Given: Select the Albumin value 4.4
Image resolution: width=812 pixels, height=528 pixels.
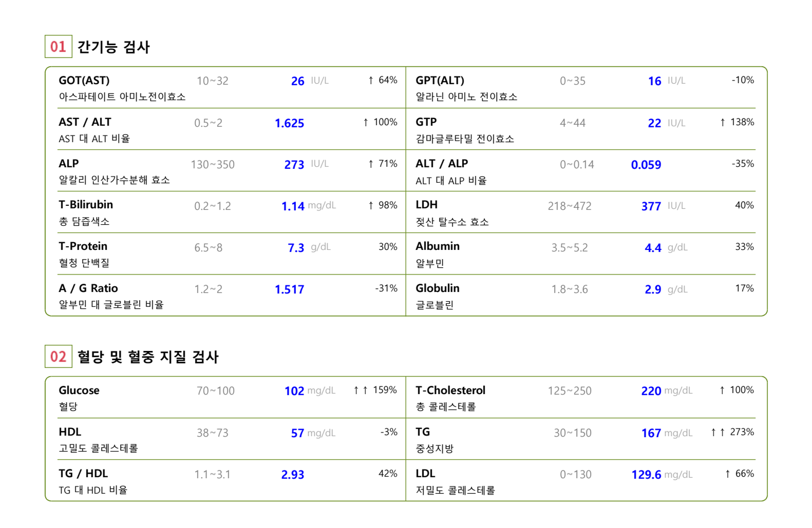Looking at the screenshot, I should point(653,248).
